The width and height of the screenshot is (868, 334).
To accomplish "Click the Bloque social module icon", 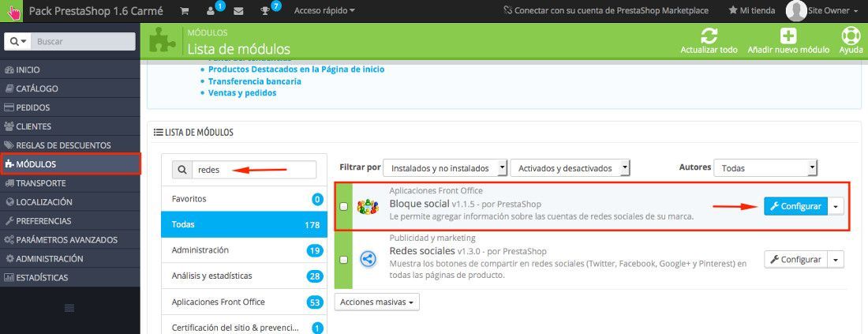I will coord(368,207).
